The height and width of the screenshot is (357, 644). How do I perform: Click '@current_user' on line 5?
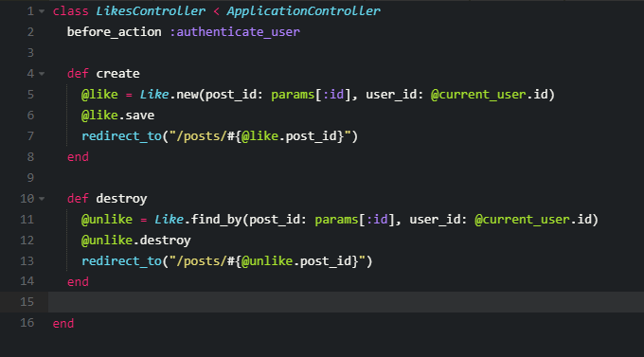[478, 95]
